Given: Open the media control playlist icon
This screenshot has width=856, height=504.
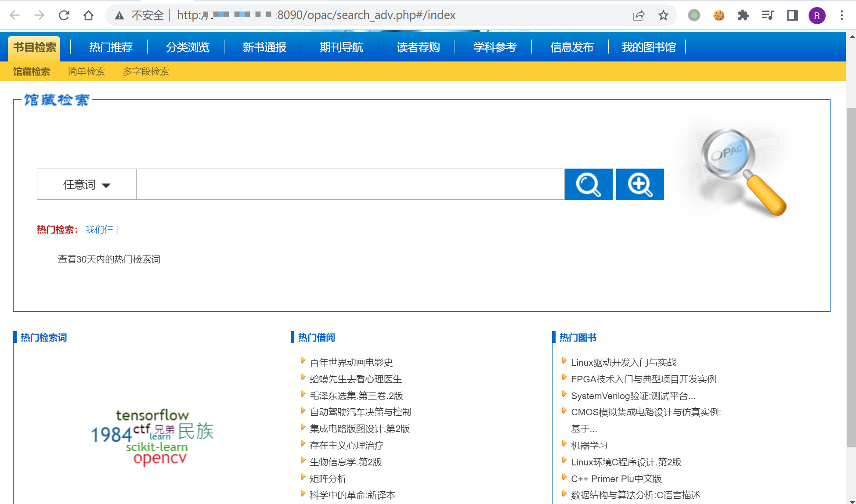Looking at the screenshot, I should pos(768,15).
